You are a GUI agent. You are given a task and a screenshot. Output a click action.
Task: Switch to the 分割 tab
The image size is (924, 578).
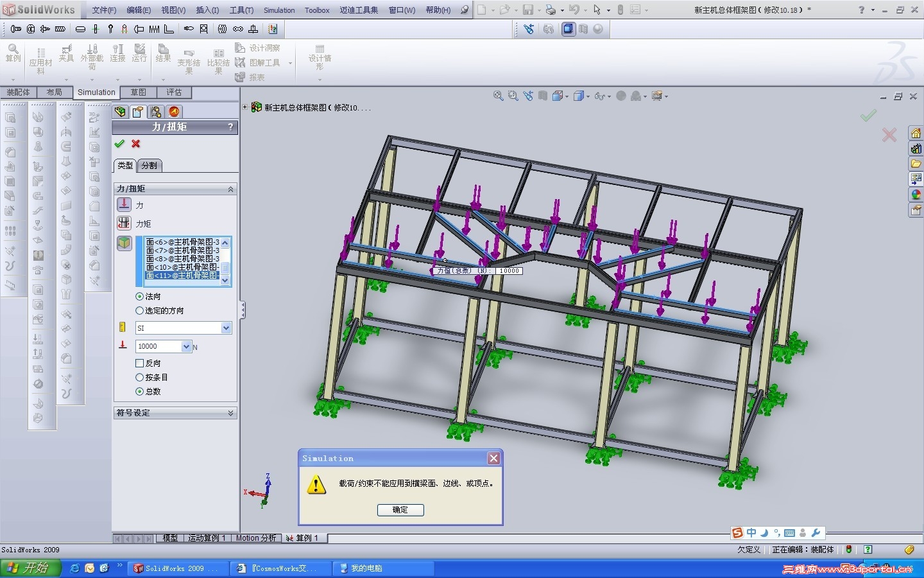click(x=150, y=166)
